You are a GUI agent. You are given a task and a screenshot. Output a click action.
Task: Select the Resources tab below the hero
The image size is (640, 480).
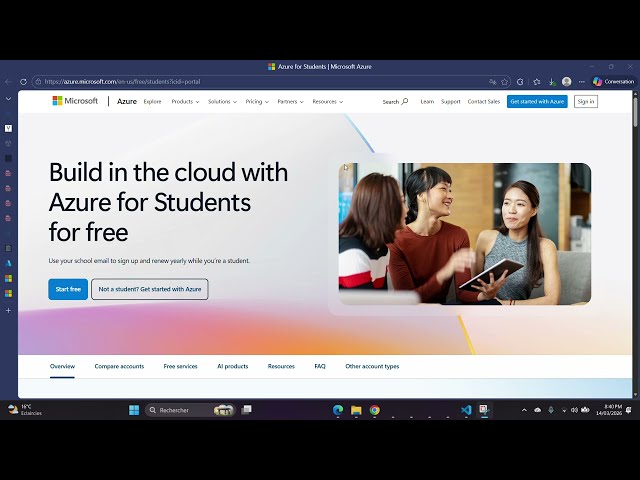(281, 367)
